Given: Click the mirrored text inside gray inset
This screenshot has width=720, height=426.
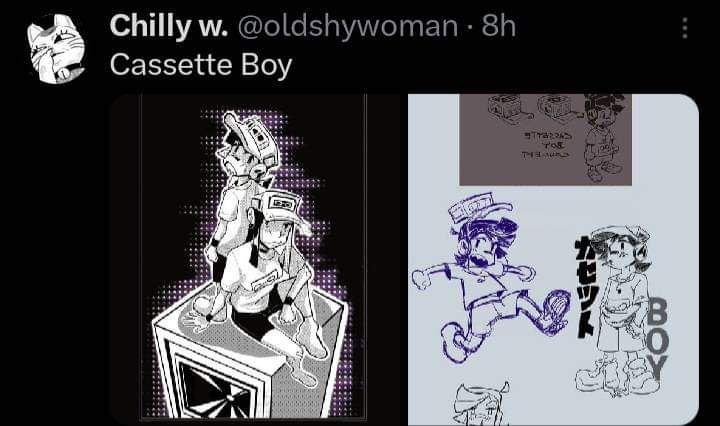Looking at the screenshot, I should coord(546,145).
